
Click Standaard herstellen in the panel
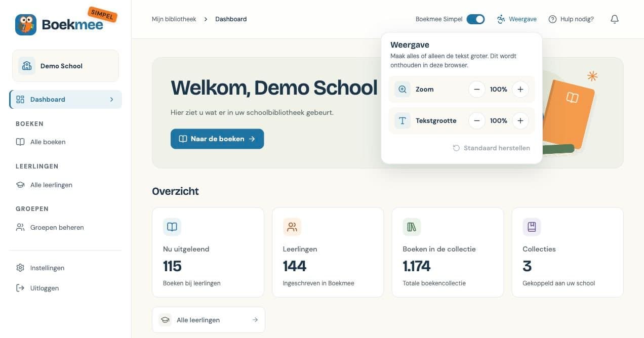click(x=491, y=148)
